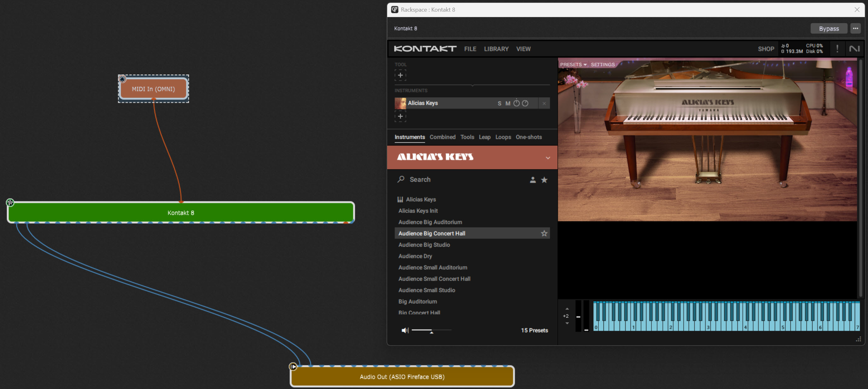Open the LIBRARY menu
Screen dimensions: 868x389
coord(496,49)
